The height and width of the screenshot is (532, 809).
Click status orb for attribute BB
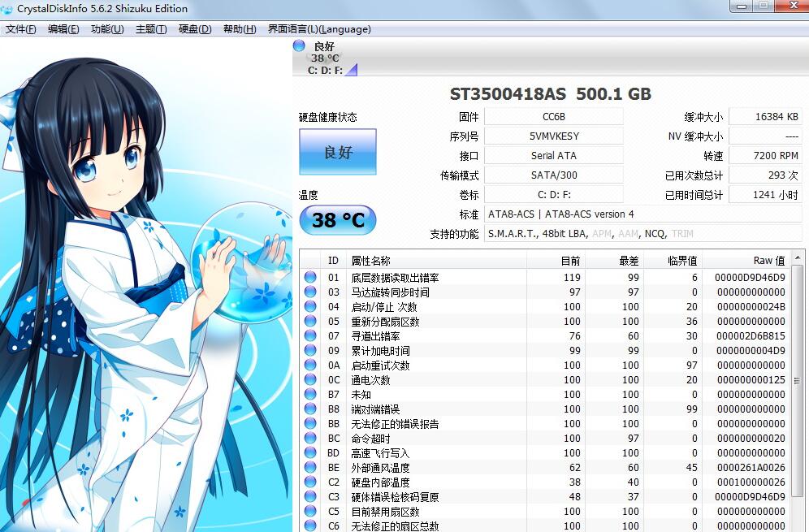[x=310, y=423]
